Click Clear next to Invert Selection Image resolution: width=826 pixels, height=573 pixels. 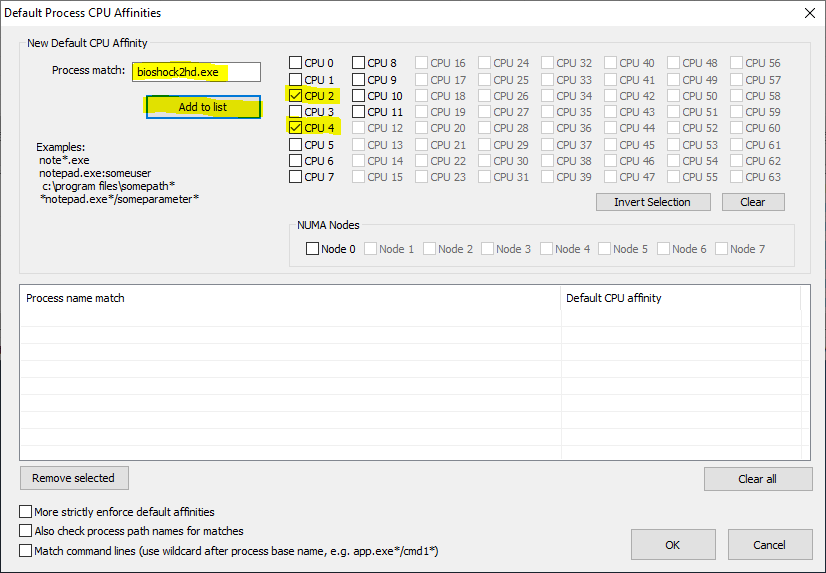click(x=752, y=202)
